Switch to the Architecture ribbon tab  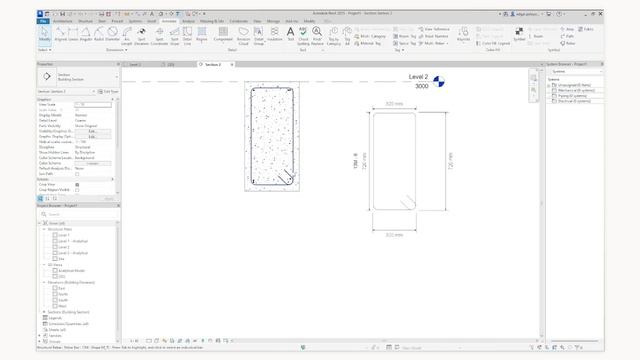[62, 21]
